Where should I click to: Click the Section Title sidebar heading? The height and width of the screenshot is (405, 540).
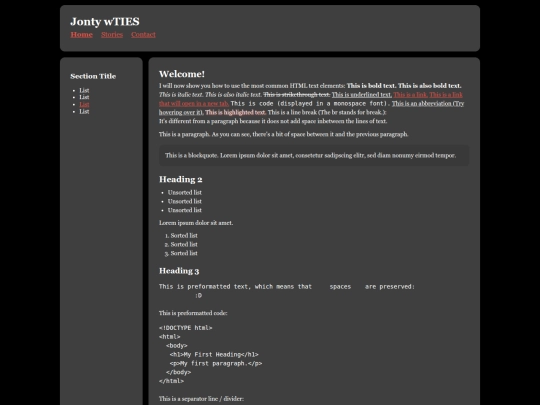pyautogui.click(x=93, y=76)
